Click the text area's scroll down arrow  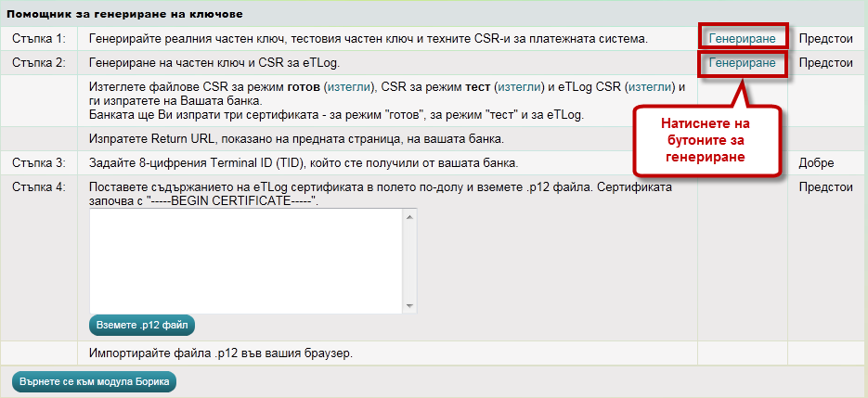(x=408, y=305)
